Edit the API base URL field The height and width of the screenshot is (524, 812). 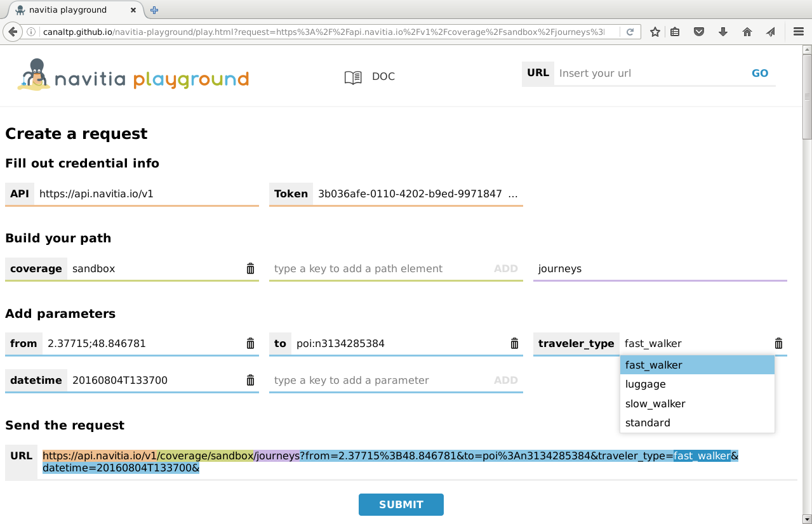coord(147,193)
